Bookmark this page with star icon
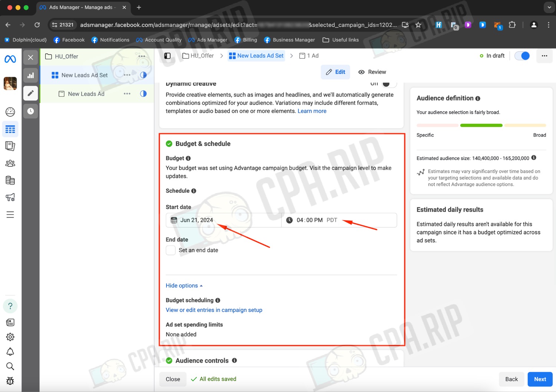The width and height of the screenshot is (556, 392). point(418,25)
